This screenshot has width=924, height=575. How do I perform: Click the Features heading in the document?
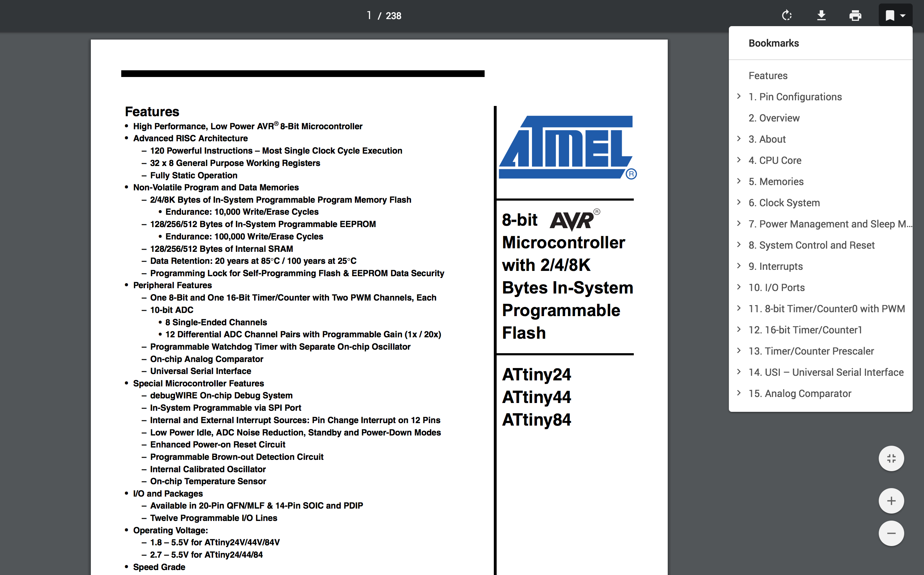click(x=152, y=112)
